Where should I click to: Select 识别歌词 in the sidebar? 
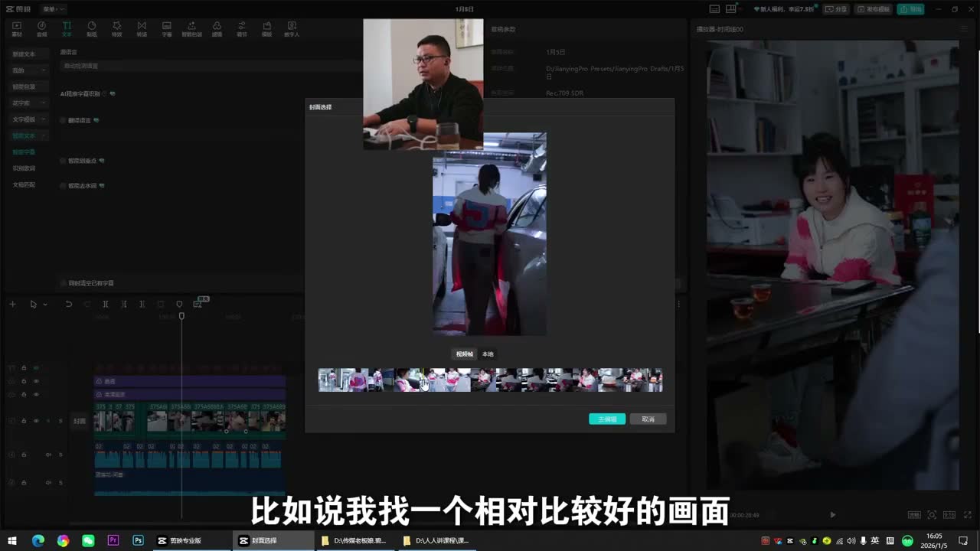(24, 168)
